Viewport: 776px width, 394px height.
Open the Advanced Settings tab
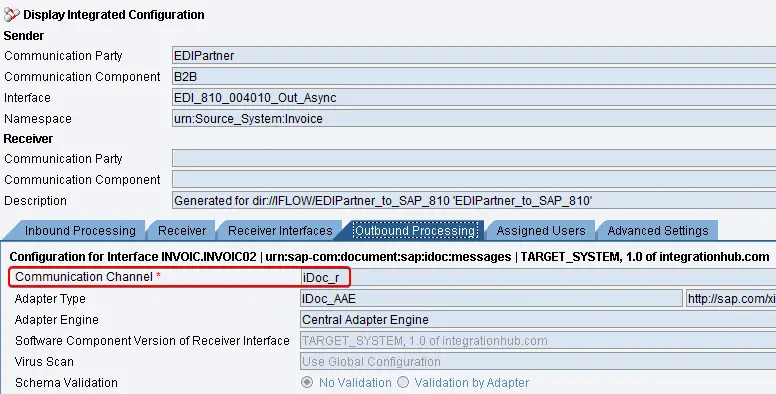click(x=658, y=231)
